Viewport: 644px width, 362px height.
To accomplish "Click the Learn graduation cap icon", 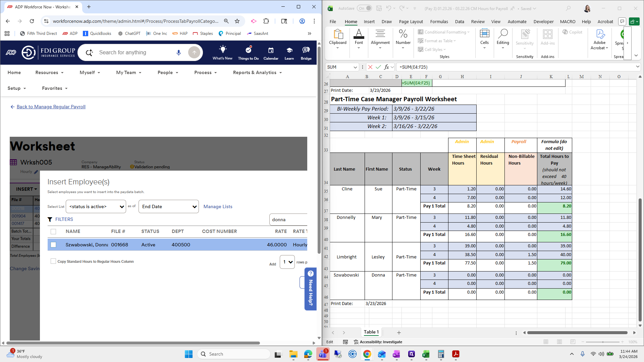I will [289, 50].
